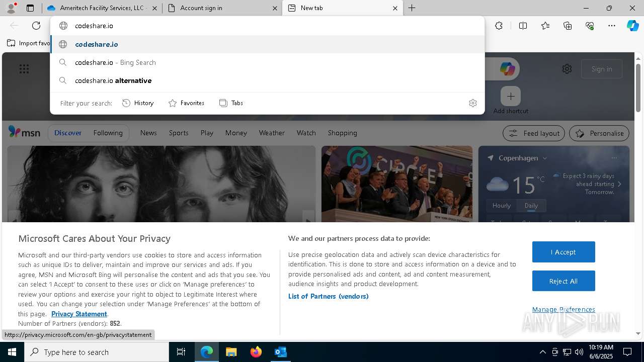The height and width of the screenshot is (362, 644).
Task: Go to Watch section
Action: pos(306,133)
